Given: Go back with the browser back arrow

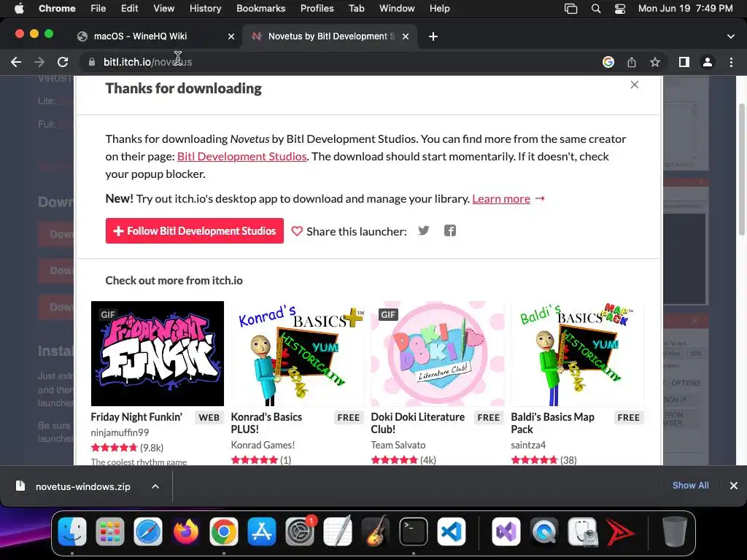Looking at the screenshot, I should coord(16,62).
